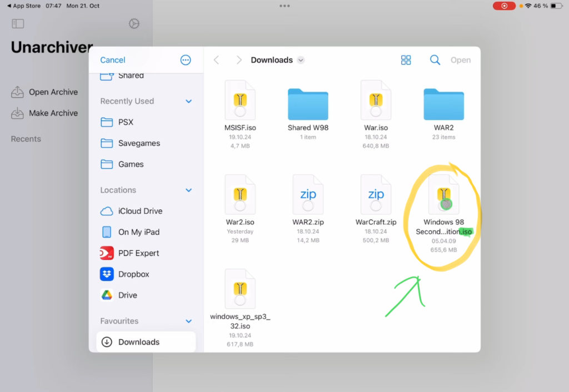This screenshot has height=392, width=569.
Task: Go back with the left chevron
Action: [x=216, y=60]
